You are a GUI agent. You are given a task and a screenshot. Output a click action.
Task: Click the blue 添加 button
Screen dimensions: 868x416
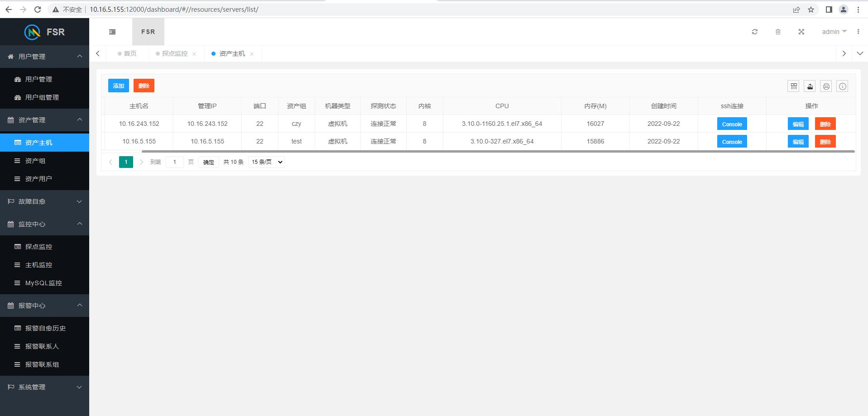click(119, 86)
